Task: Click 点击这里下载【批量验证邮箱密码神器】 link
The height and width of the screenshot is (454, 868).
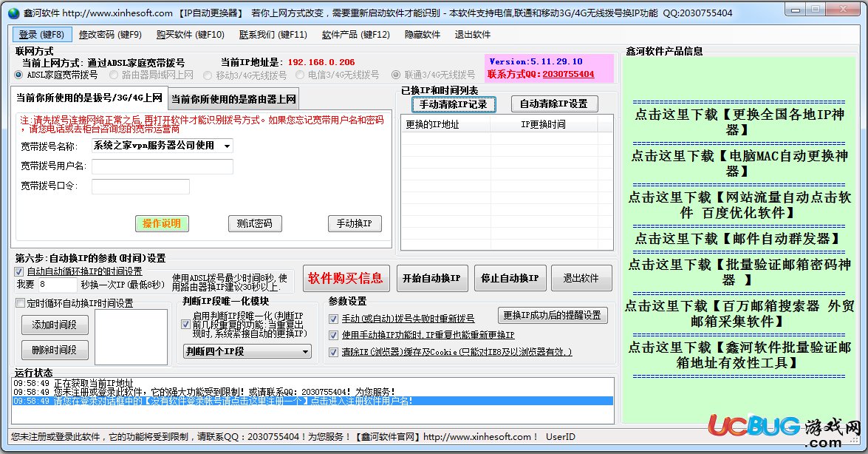Action: pos(739,272)
